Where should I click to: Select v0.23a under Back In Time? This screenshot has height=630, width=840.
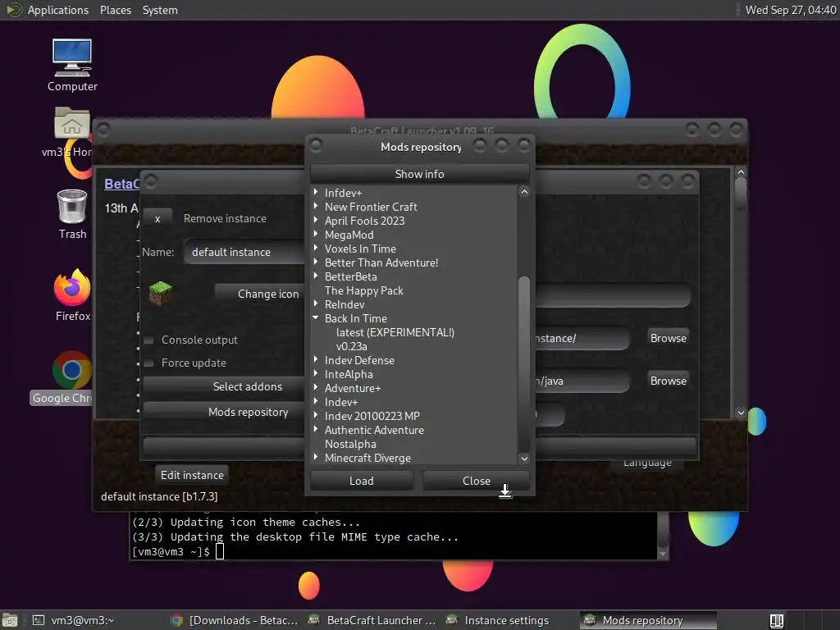click(351, 346)
